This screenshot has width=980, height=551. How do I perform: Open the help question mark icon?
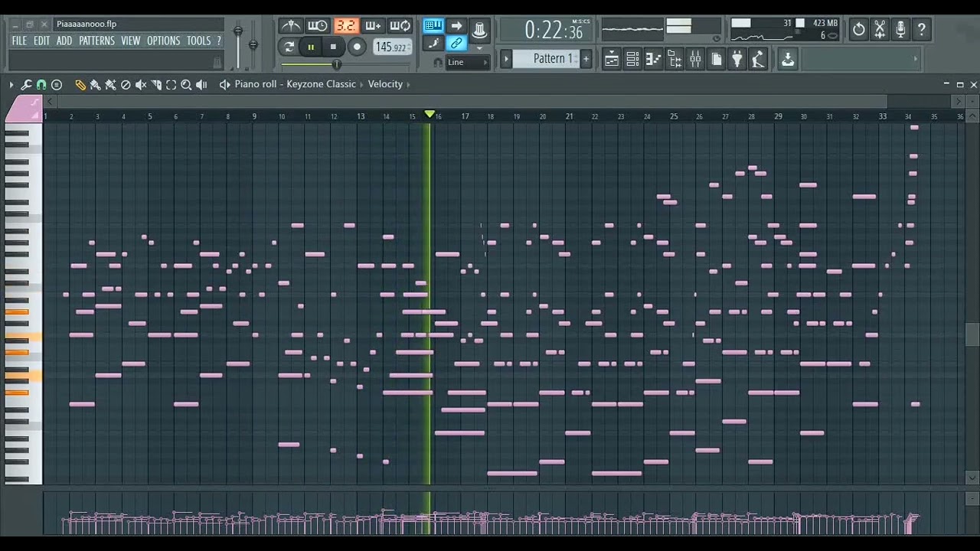click(x=922, y=30)
